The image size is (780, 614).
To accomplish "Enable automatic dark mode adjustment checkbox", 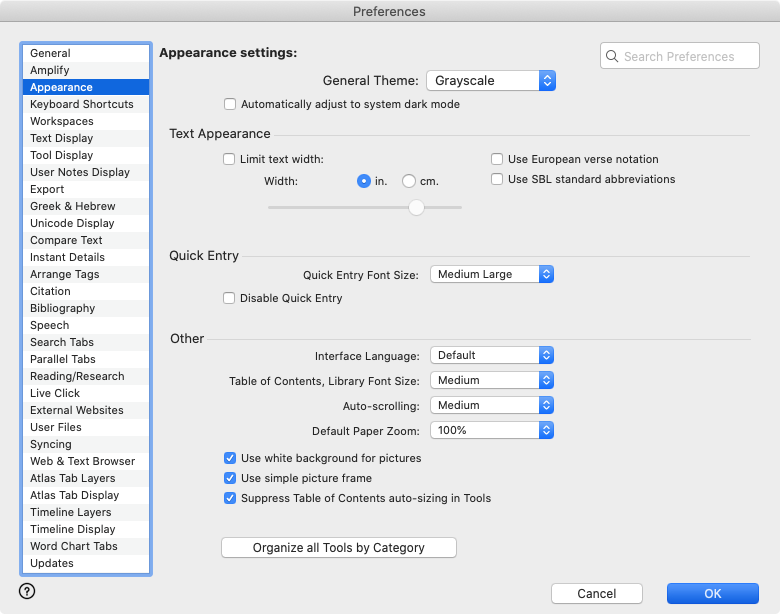I will click(230, 104).
